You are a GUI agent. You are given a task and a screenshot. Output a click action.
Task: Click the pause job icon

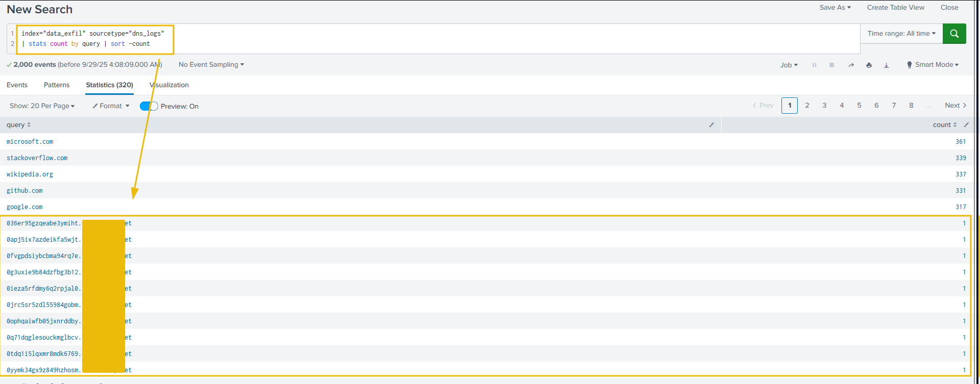point(814,65)
